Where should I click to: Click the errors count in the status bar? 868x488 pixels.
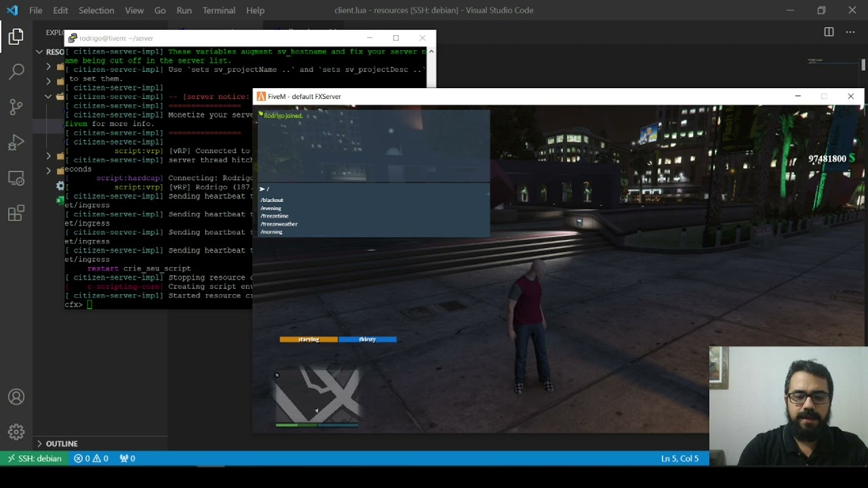(82, 459)
